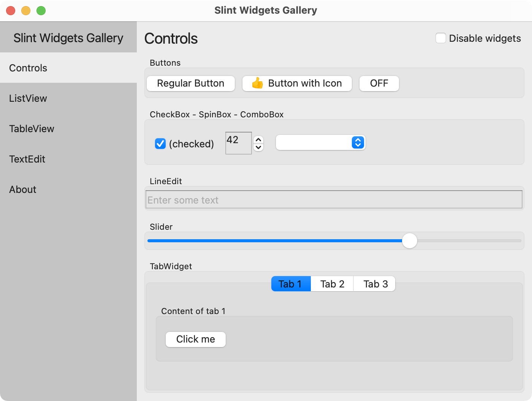Open the About page from the sidebar
Screen dimensions: 532x401
pos(22,189)
